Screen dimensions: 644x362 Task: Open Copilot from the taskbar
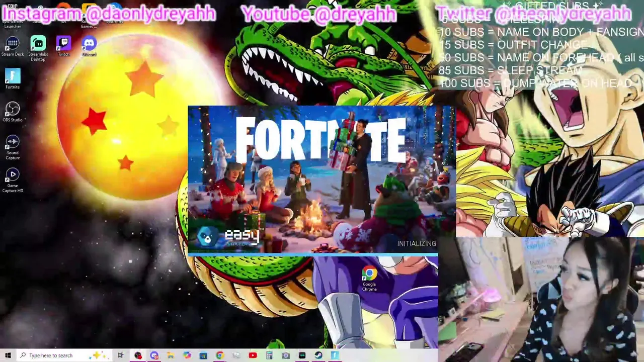pos(187,355)
